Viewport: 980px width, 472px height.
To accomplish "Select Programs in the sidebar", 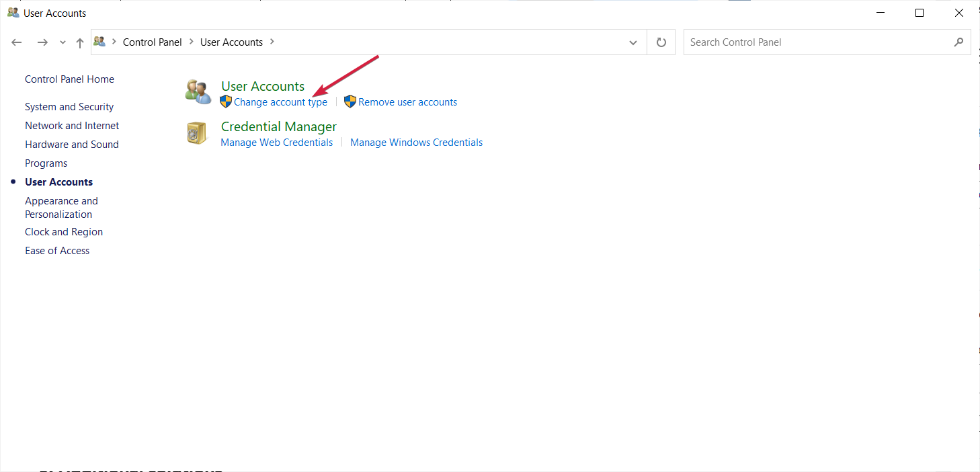I will (x=46, y=163).
